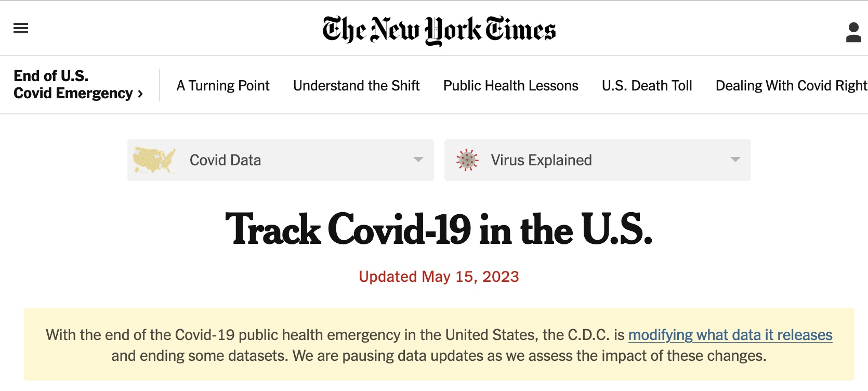The image size is (868, 391).
Task: Click the Track Covid-19 in the U.S. headline
Action: pos(439,229)
